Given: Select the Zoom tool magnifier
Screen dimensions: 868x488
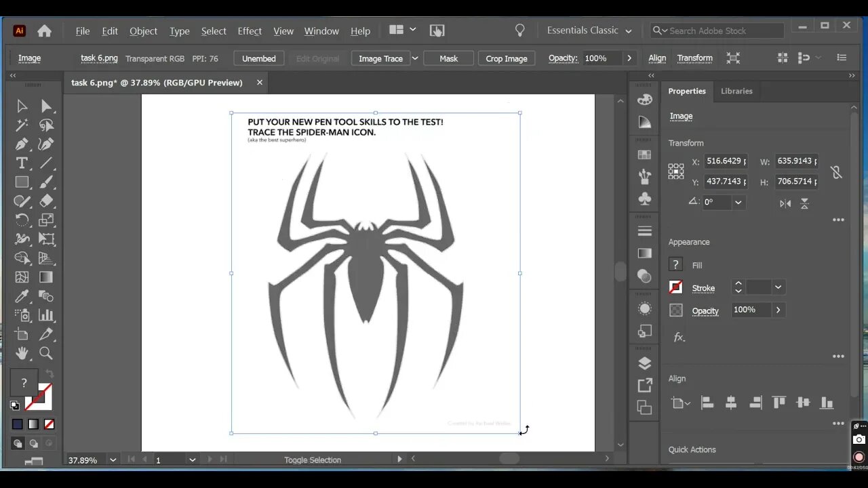Looking at the screenshot, I should (46, 353).
